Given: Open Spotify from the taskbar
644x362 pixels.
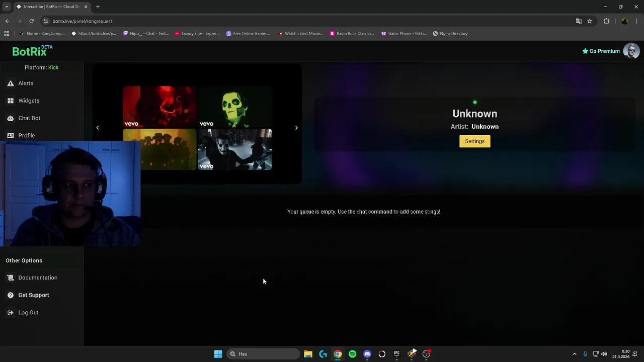Looking at the screenshot, I should (x=352, y=354).
